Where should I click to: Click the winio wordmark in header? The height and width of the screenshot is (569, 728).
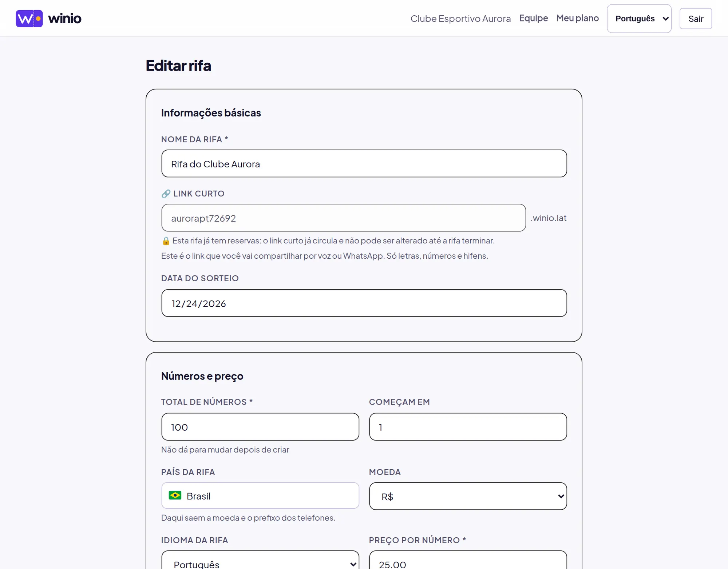coord(65,19)
